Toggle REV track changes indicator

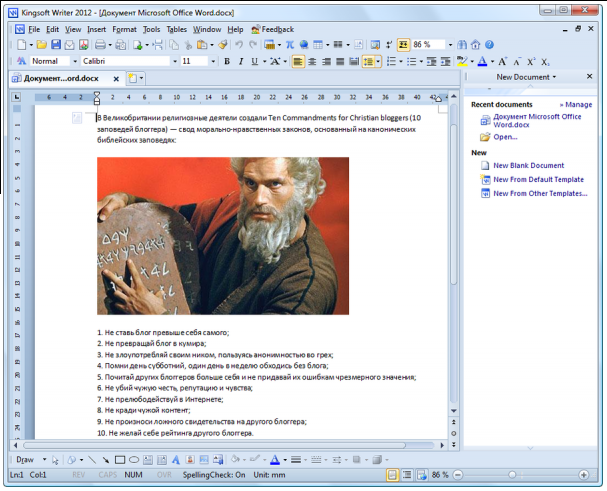[x=77, y=474]
